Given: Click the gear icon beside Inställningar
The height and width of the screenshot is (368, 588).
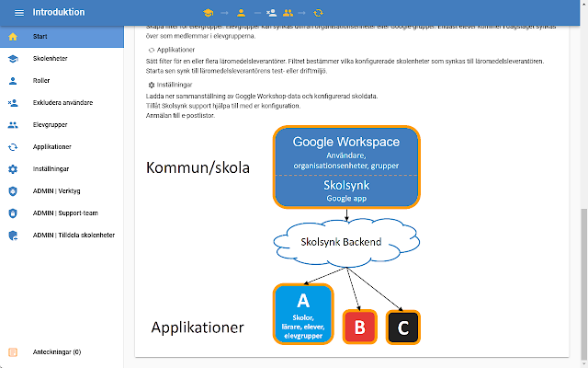Looking at the screenshot, I should 13,169.
